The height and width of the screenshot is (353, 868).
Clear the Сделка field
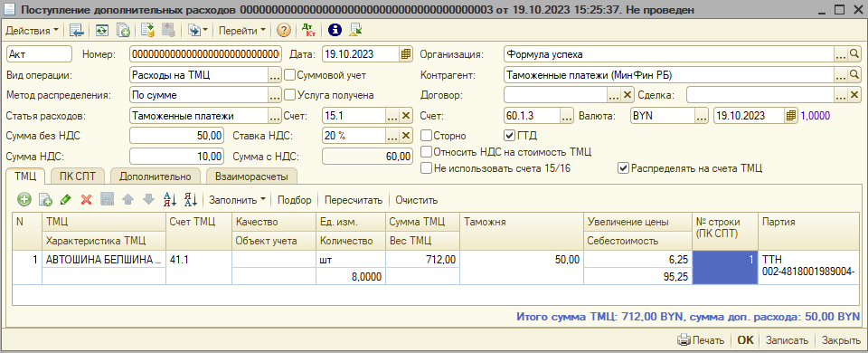pyautogui.click(x=854, y=95)
